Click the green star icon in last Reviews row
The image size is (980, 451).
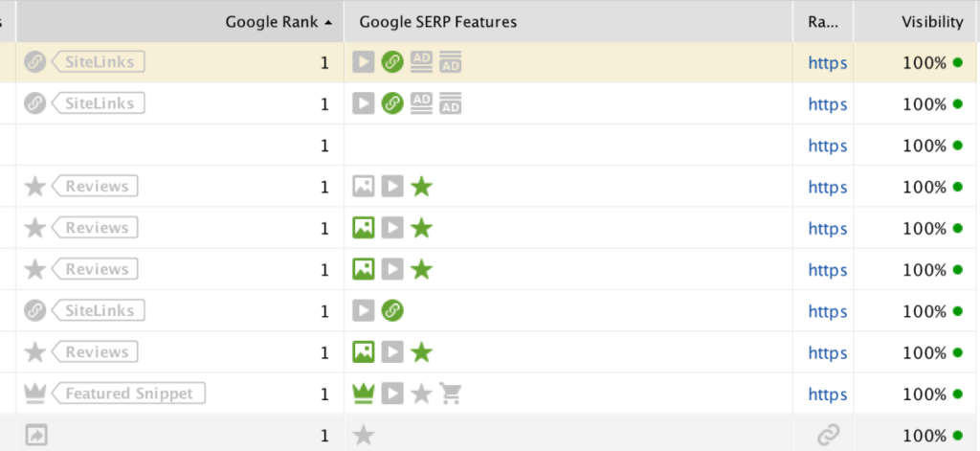(421, 352)
